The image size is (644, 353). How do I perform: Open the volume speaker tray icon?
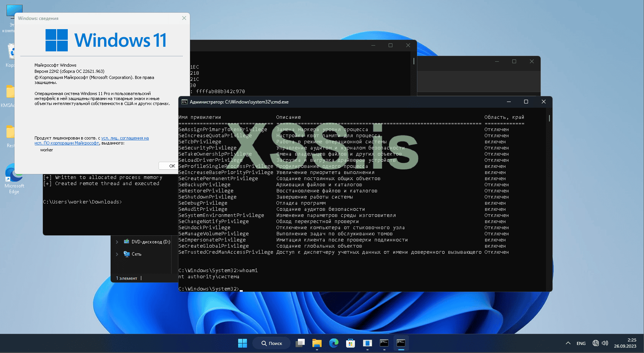coord(605,343)
